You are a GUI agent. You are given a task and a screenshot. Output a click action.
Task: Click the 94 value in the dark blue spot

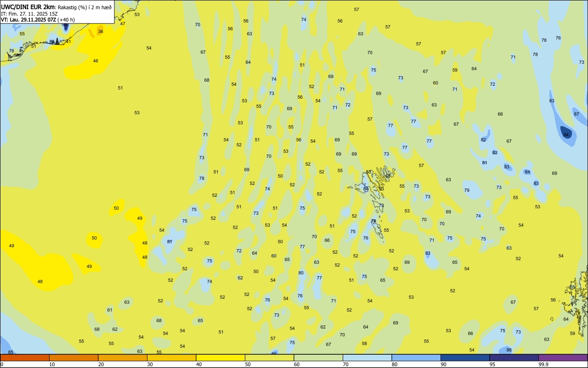566,134
